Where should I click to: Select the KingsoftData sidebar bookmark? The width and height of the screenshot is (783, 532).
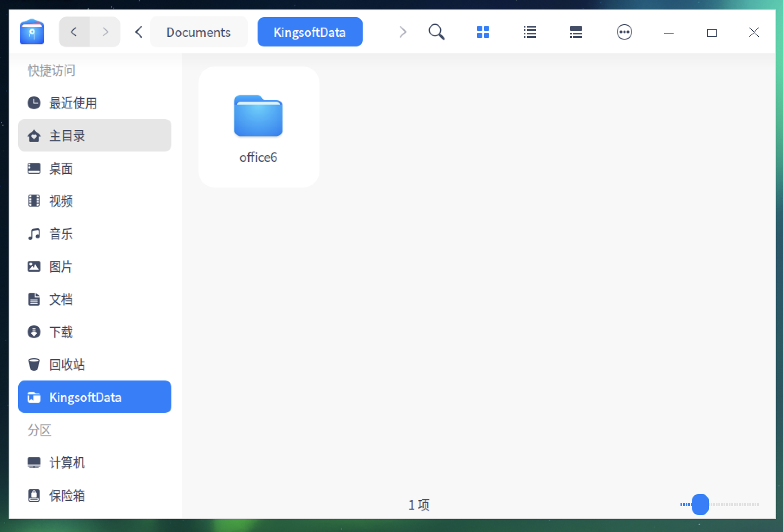pyautogui.click(x=95, y=397)
